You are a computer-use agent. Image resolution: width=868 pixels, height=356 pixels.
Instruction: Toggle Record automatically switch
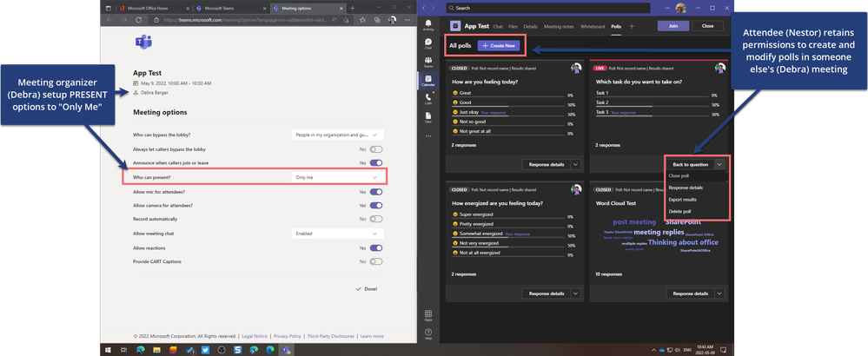(376, 219)
